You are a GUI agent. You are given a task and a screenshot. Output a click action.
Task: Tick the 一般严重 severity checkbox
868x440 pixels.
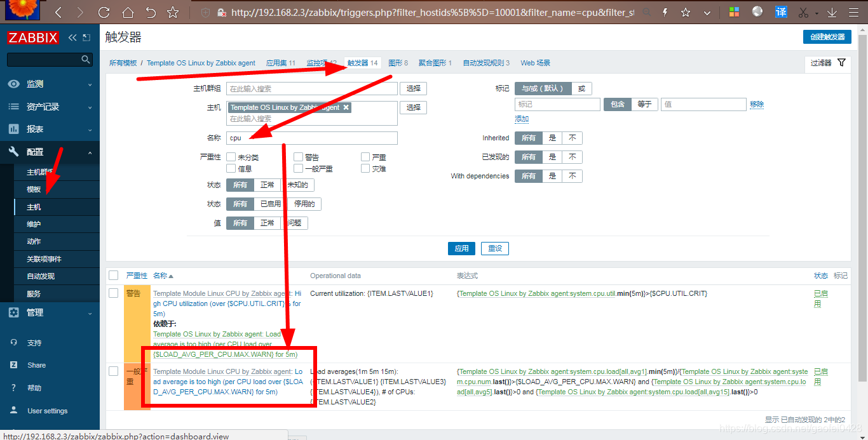pos(299,168)
